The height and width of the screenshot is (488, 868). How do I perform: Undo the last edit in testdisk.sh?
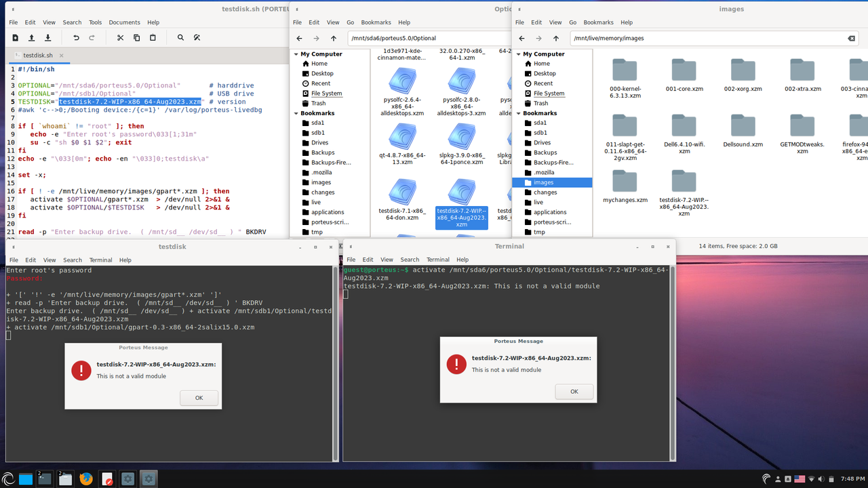(x=76, y=37)
